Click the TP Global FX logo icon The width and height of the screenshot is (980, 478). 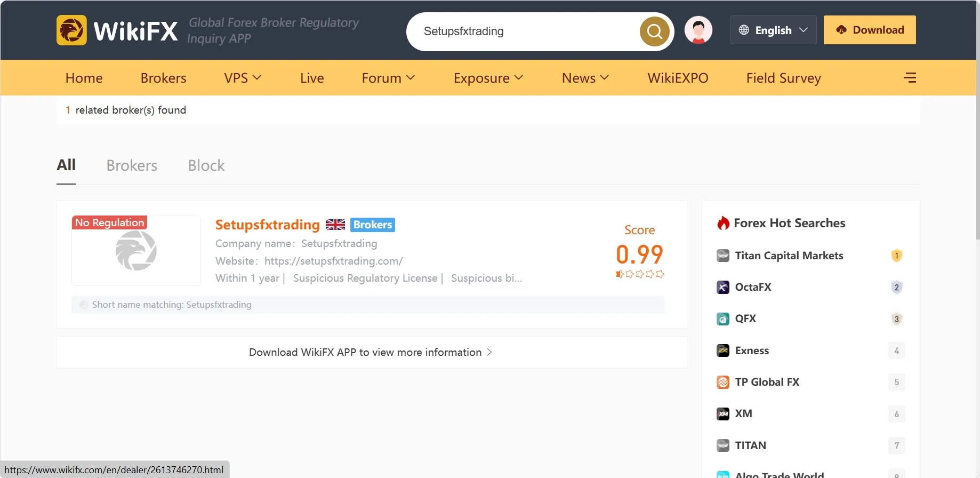(x=723, y=382)
